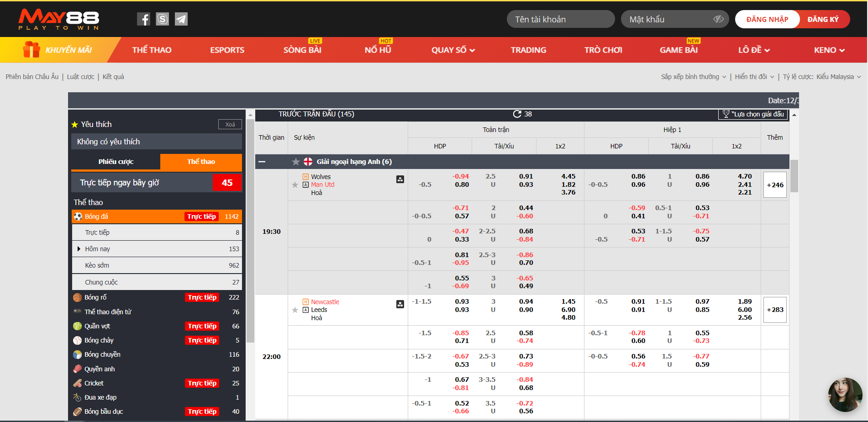The image size is (868, 422).
Task: Click the Luật cược link
Action: tap(80, 77)
